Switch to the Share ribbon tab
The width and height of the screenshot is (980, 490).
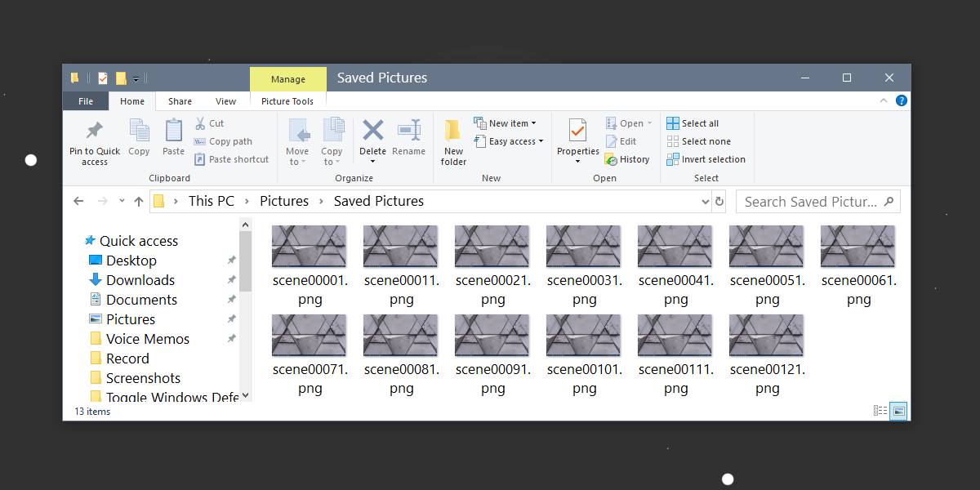click(x=180, y=101)
